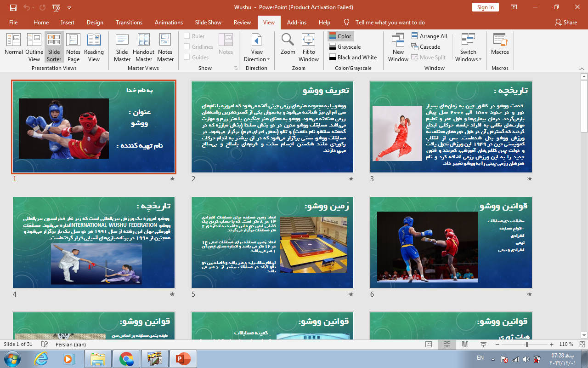The image size is (588, 368).
Task: Click the Sign in button
Action: click(485, 7)
